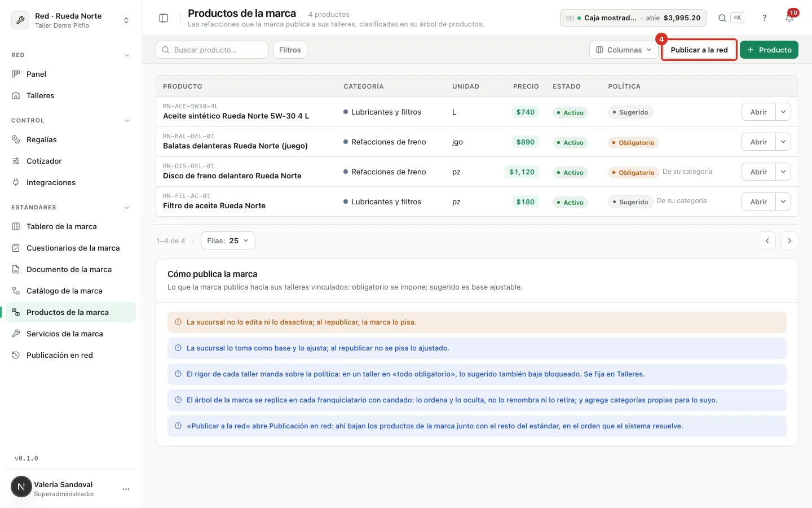812x508 pixels.
Task: Sort by CATEGORÍA column header
Action: click(364, 86)
